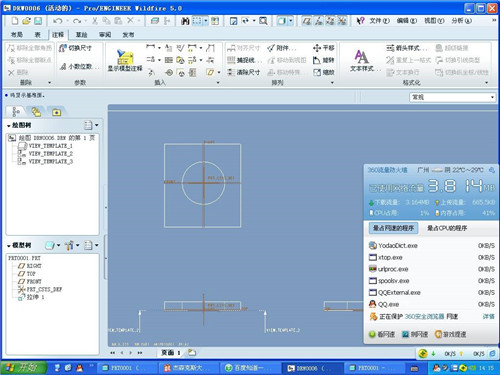
Task: Click the 小数位数 button
Action: 79,67
